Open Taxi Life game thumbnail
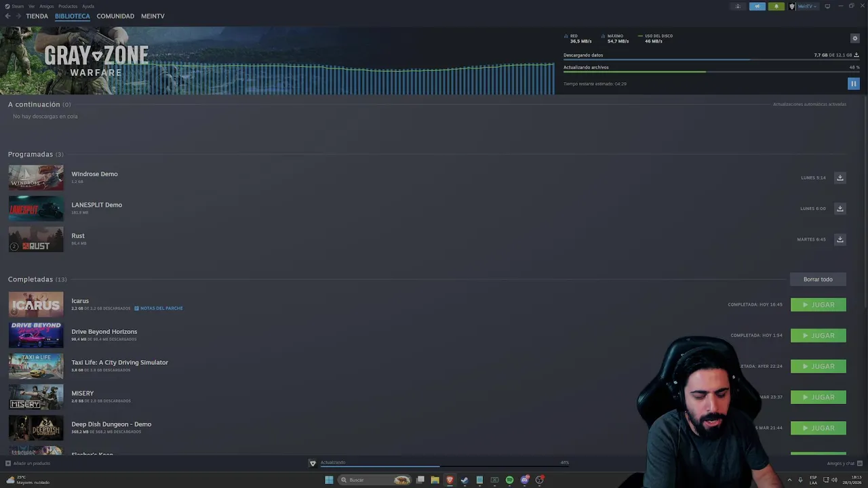Image resolution: width=868 pixels, height=488 pixels. (x=36, y=366)
